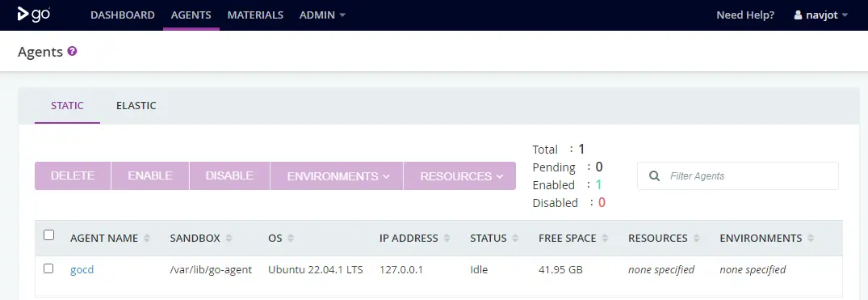Click the Disabled count label

[x=556, y=203]
